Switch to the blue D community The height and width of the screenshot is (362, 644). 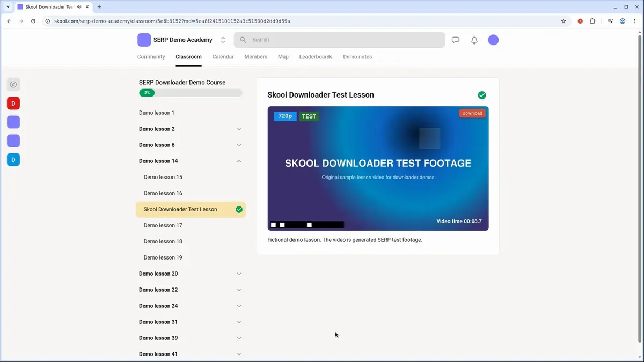coord(13,159)
